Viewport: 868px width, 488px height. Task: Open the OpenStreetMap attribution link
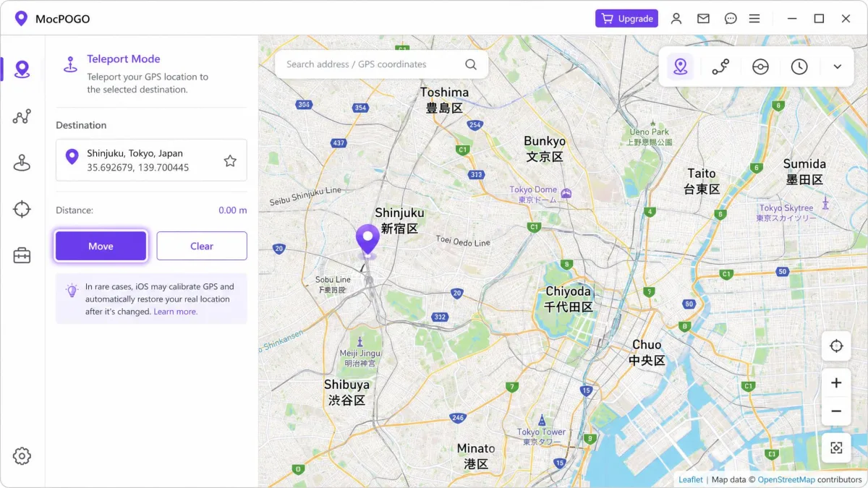point(786,479)
